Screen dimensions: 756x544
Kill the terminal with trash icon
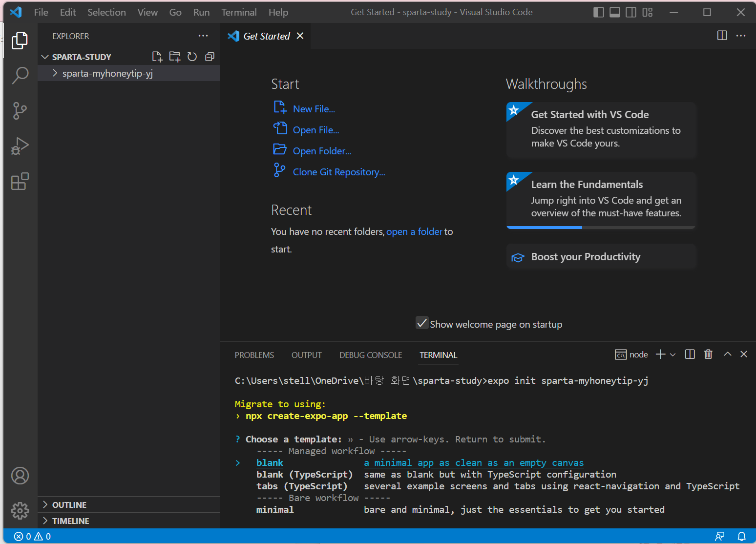pos(708,355)
